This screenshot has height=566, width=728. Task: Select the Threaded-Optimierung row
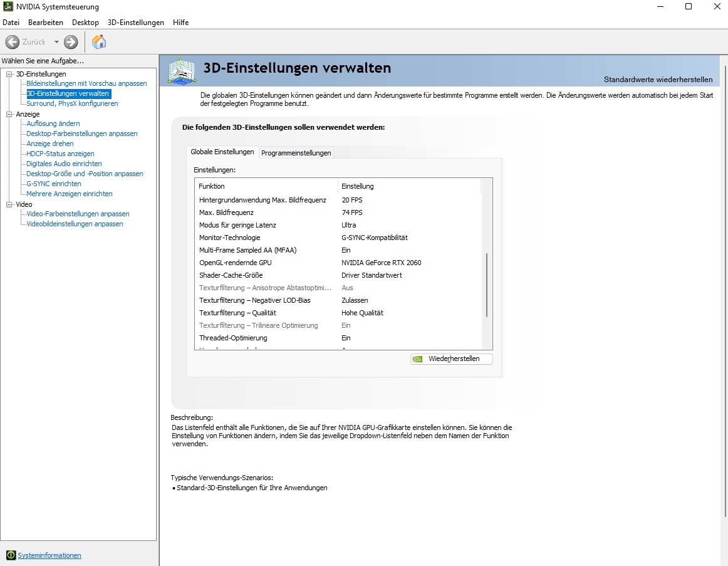(338, 338)
